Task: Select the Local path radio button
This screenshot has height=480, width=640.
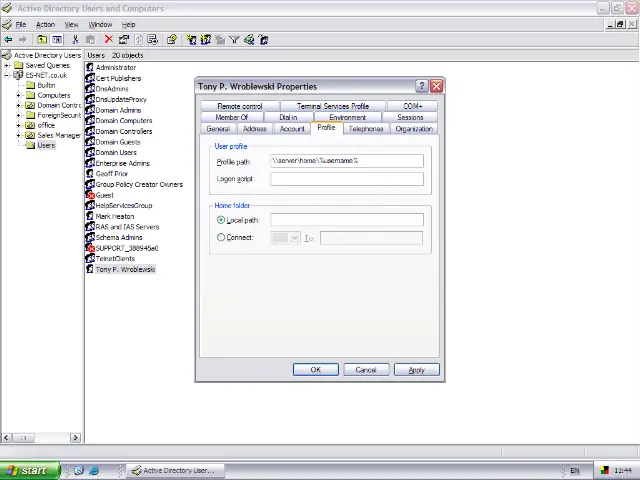Action: tap(221, 220)
